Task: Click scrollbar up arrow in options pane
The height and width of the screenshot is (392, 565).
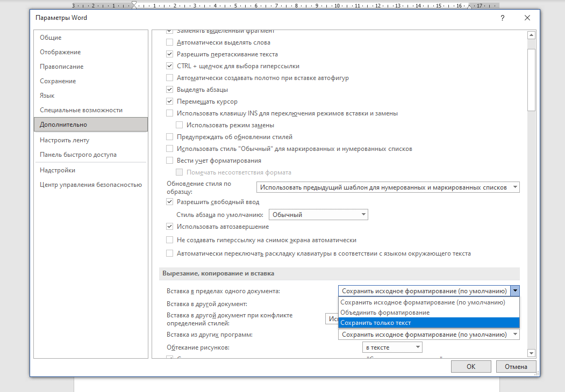Action: coord(531,35)
